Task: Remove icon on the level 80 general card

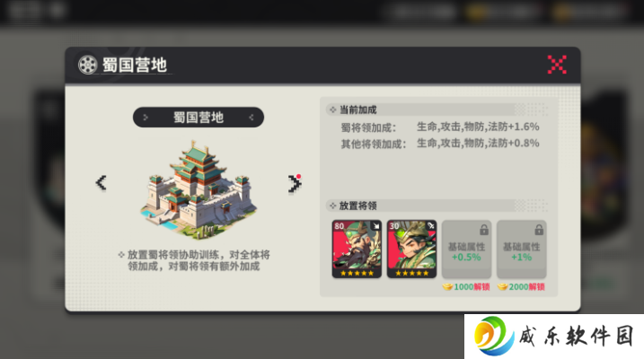Action: coord(375,225)
